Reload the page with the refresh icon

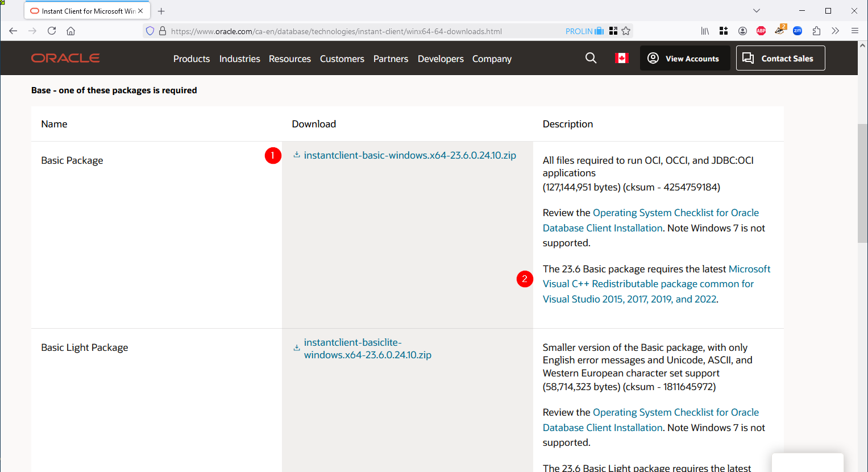pyautogui.click(x=52, y=31)
